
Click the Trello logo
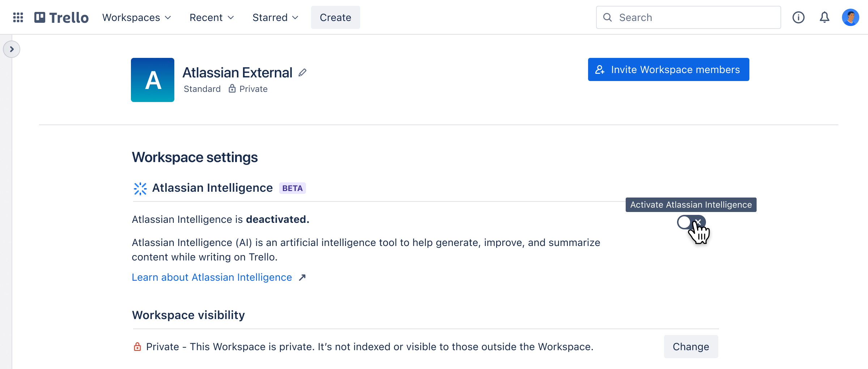point(61,17)
